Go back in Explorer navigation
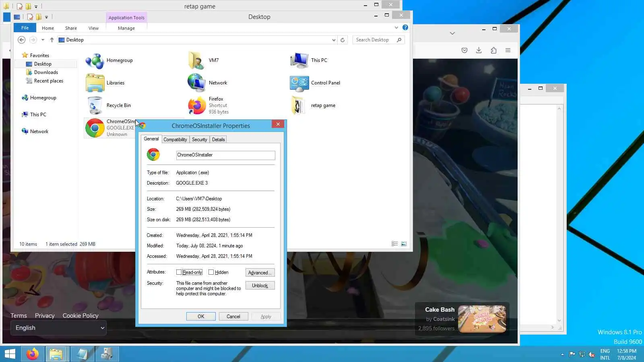The image size is (644, 362). click(x=22, y=40)
